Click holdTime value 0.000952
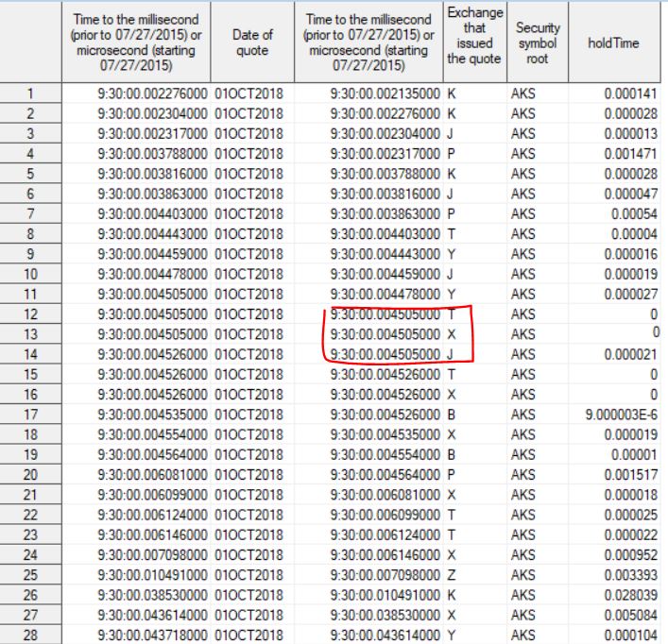 click(630, 555)
